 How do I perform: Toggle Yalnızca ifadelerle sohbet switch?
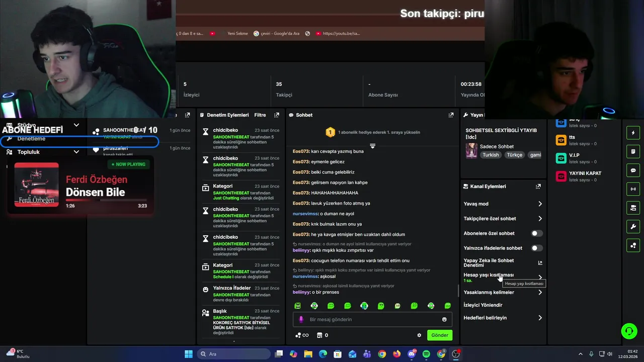click(537, 248)
